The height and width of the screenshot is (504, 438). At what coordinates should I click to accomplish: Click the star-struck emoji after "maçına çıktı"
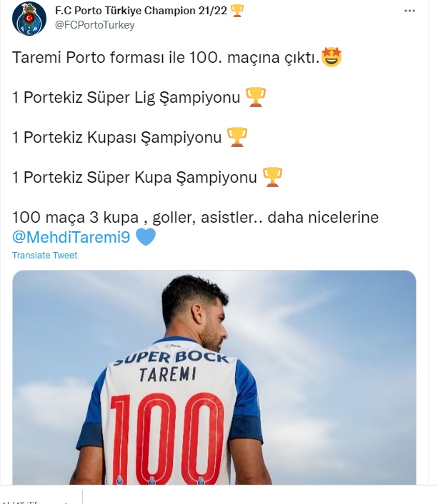pyautogui.click(x=332, y=58)
